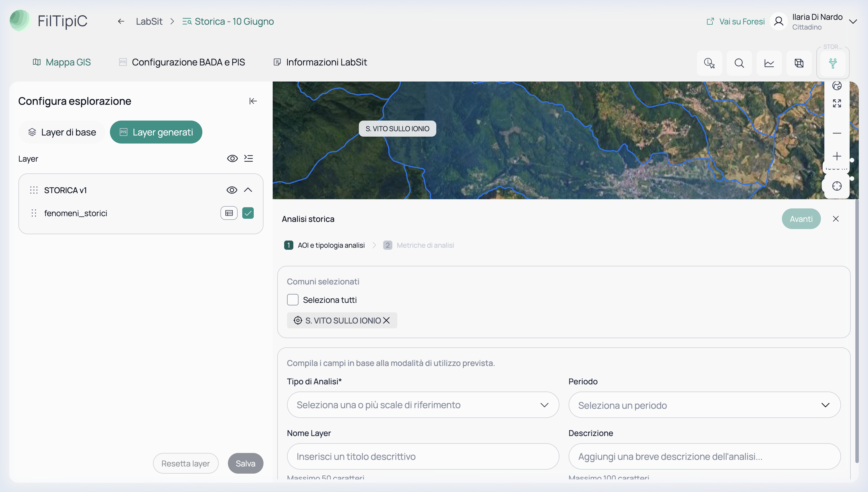Toggle visibility of STORICA v1 layer

pos(232,190)
